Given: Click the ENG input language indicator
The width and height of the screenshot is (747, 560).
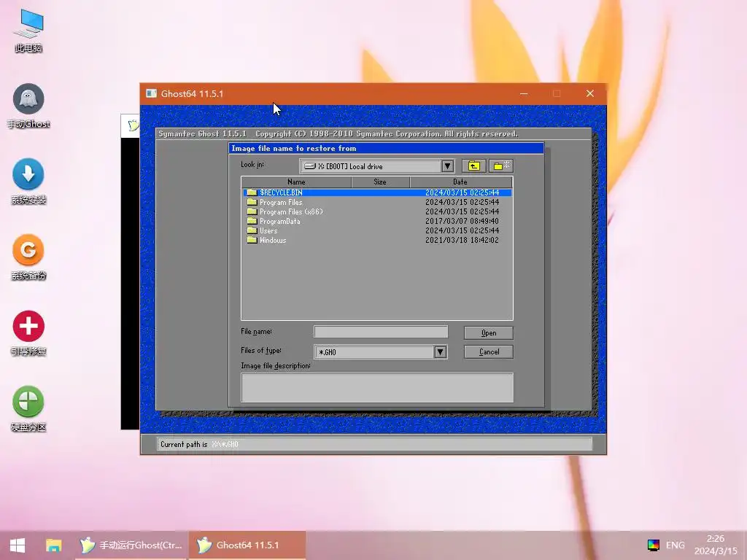Looking at the screenshot, I should pos(675,545).
